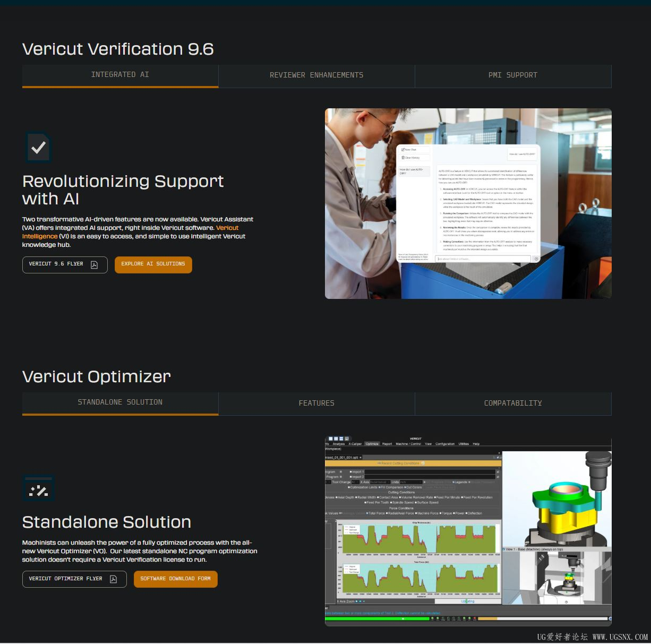Click the 'Vericut Optimizer' heading
Screen dimensions: 651x644
point(97,377)
